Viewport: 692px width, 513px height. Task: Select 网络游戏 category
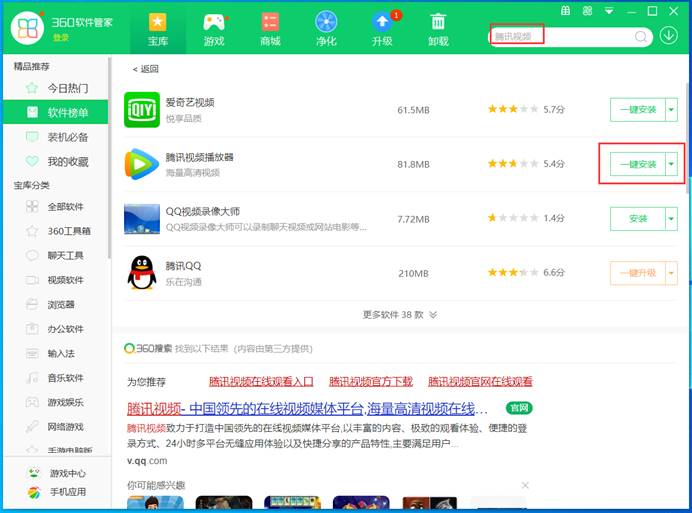click(56, 426)
